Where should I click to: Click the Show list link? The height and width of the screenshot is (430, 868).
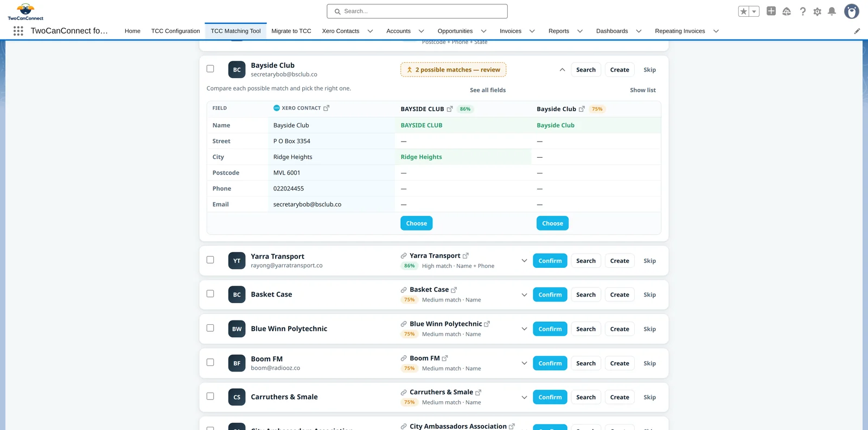(643, 90)
